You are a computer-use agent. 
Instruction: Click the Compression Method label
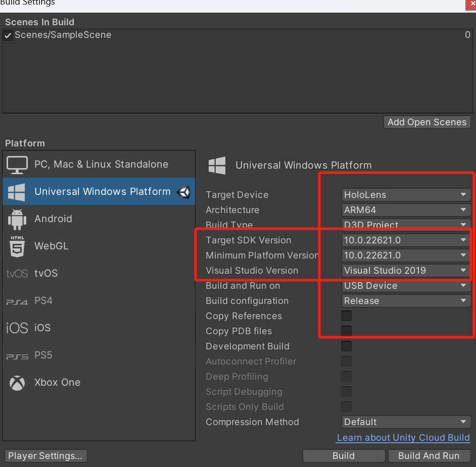point(252,422)
